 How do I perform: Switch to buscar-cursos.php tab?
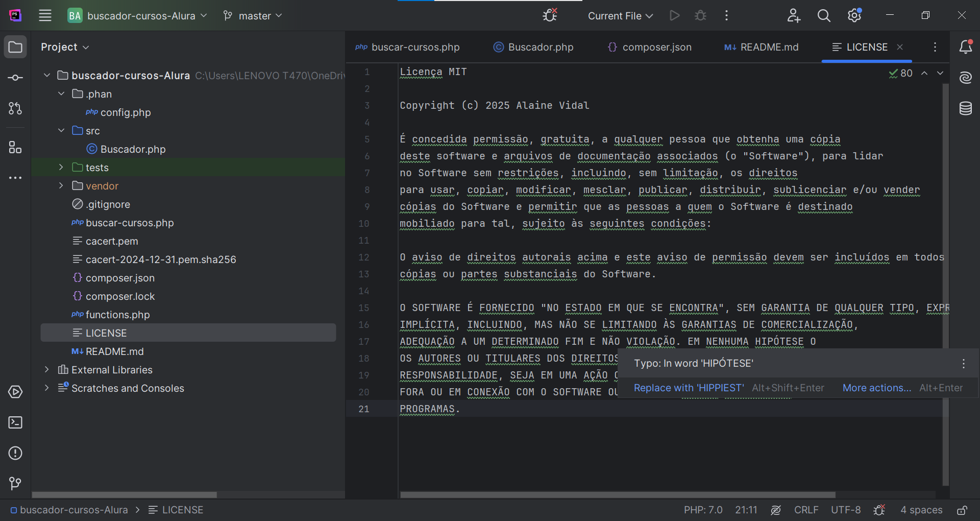(408, 47)
